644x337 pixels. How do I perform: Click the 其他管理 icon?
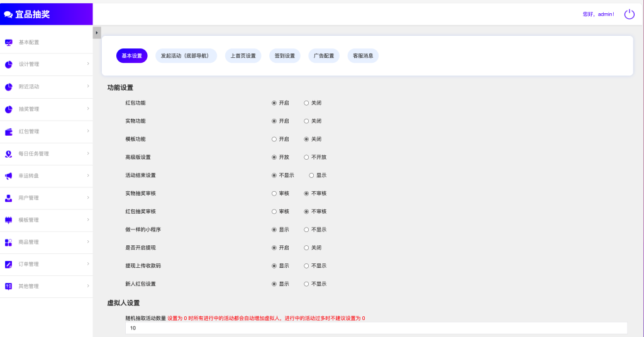(9, 287)
